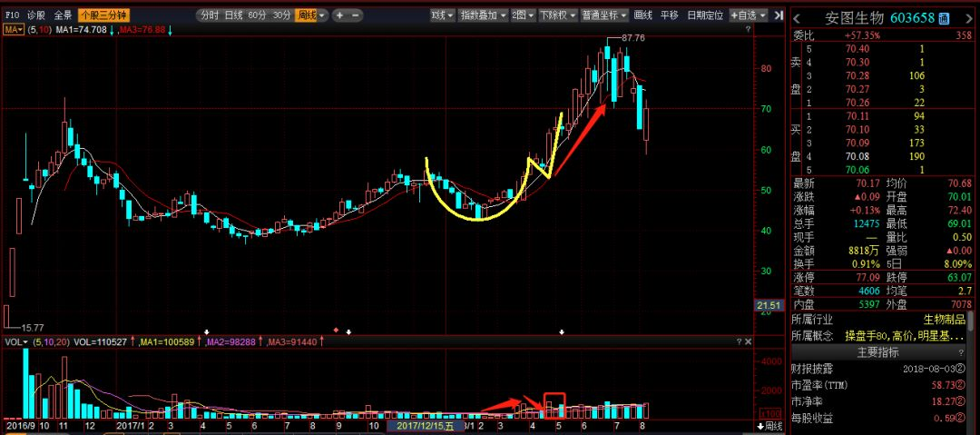The image size is (980, 435).
Task: Click VOL parameters (5,10,20) label
Action: click(50, 341)
